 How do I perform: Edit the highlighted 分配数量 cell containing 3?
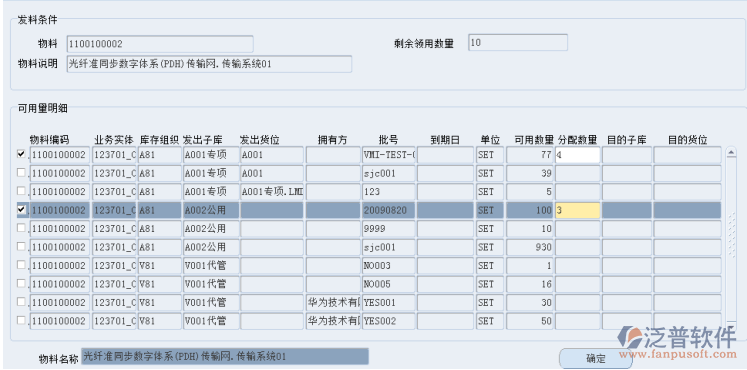(x=577, y=210)
